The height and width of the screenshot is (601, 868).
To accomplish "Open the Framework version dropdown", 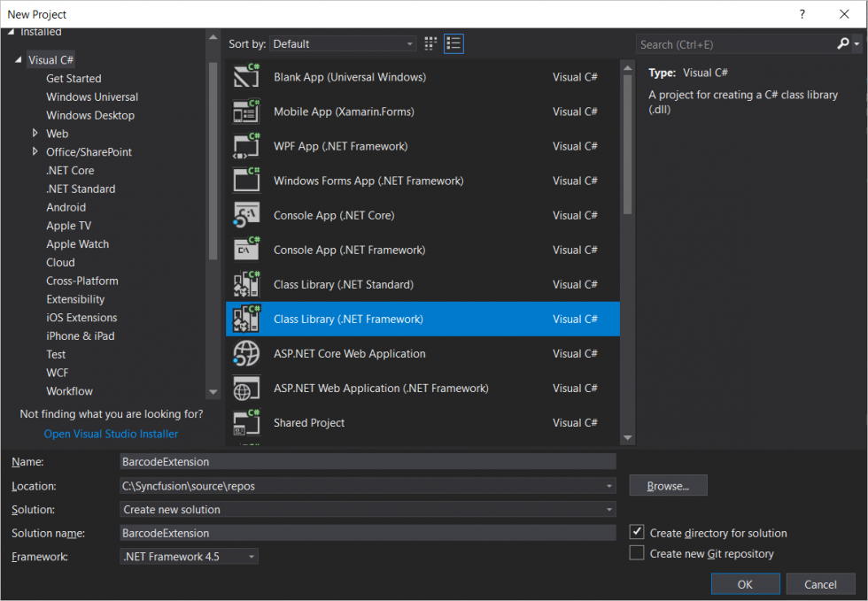I will click(189, 557).
